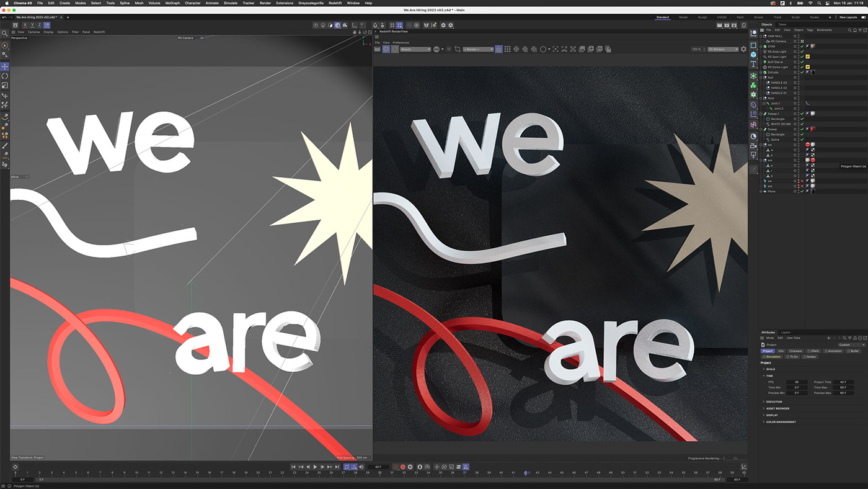
Task: Go to start of timeline button
Action: click(293, 467)
